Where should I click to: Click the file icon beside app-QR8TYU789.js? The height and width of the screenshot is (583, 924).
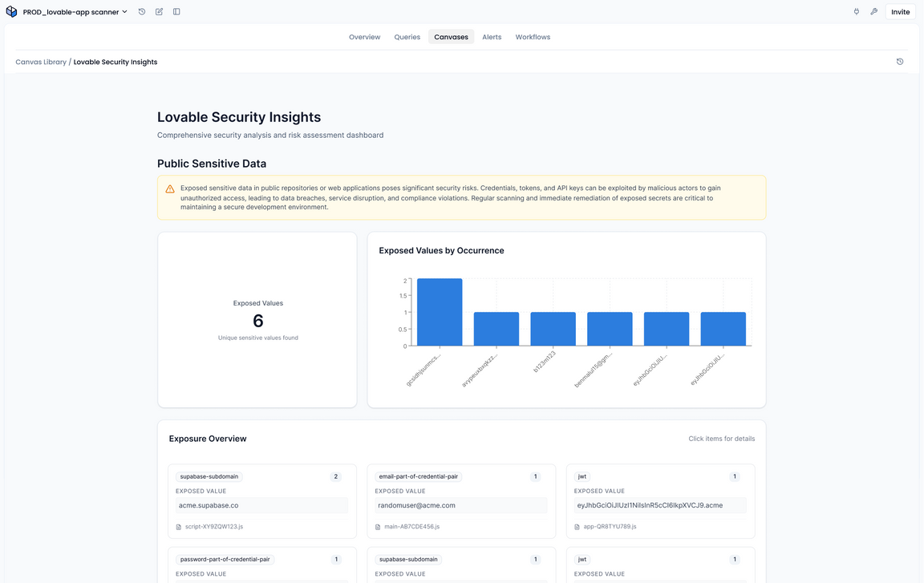(577, 527)
